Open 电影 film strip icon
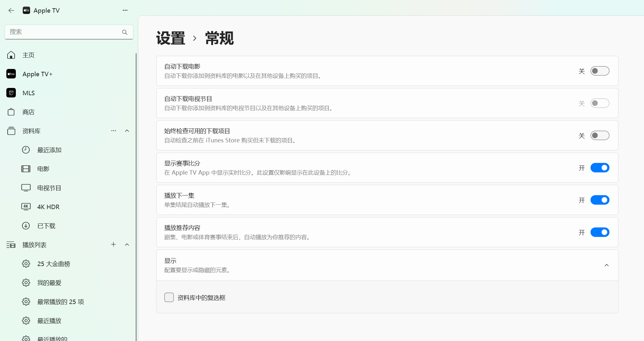This screenshot has width=644, height=341. point(26,169)
